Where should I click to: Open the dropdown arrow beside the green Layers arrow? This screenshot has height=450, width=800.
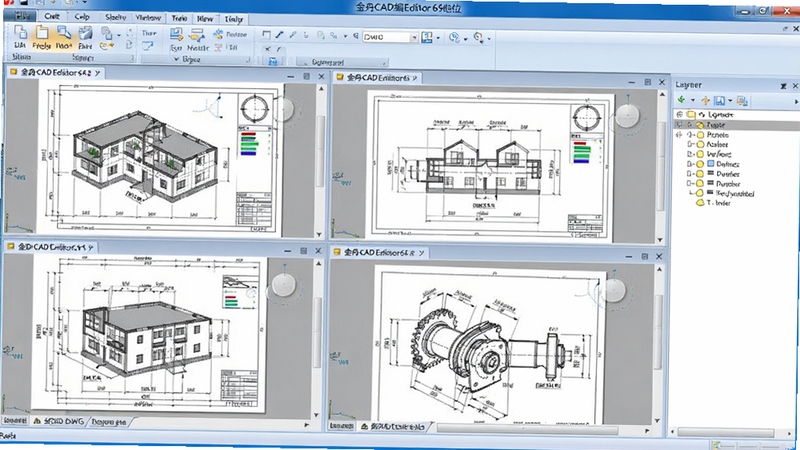(692, 101)
